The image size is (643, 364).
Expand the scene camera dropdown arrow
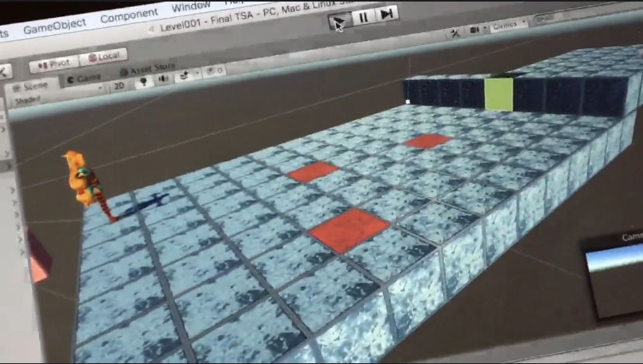click(485, 28)
